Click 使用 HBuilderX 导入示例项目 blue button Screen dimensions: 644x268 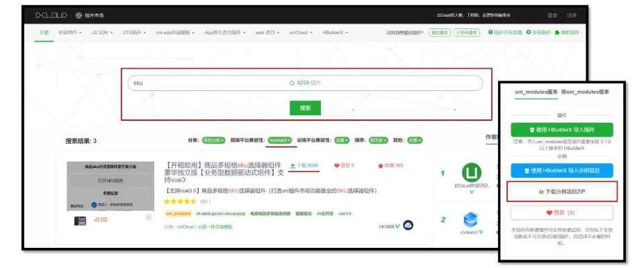click(x=562, y=170)
